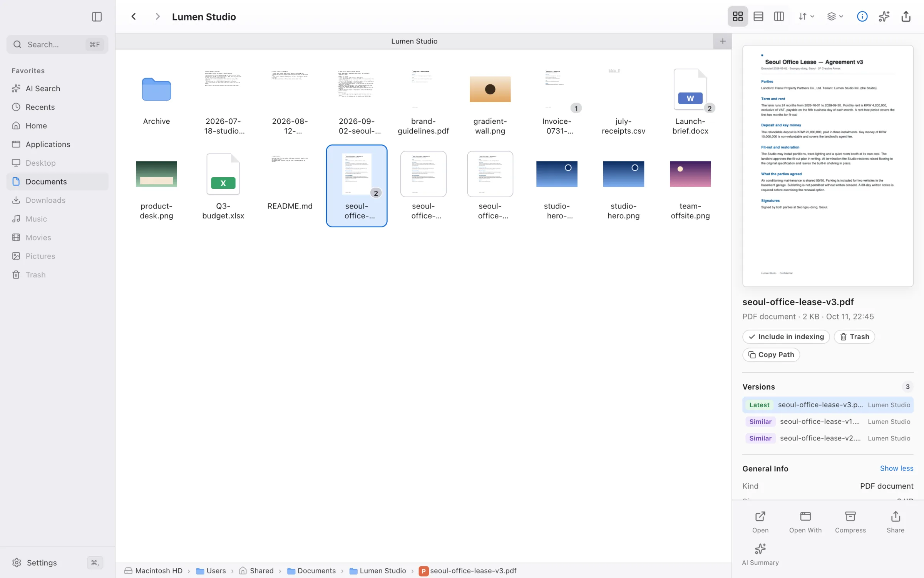
Task: Toggle Include in indexing option
Action: 786,337
